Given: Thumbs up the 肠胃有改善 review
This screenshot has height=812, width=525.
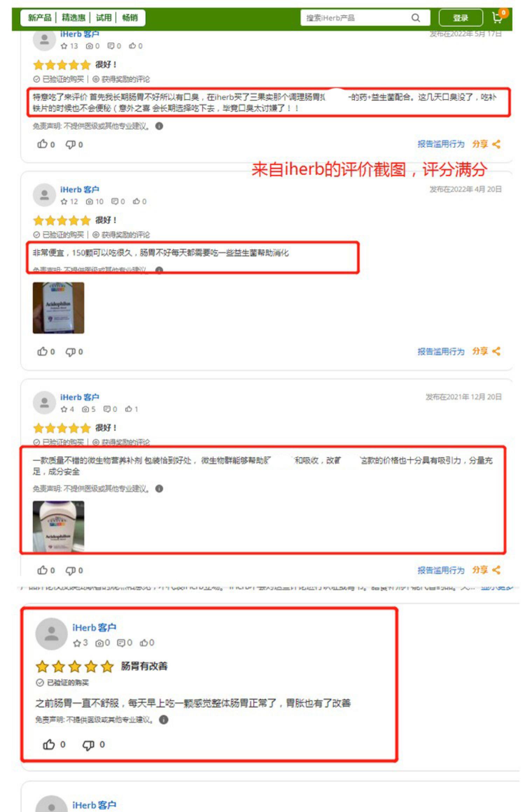Looking at the screenshot, I should pyautogui.click(x=49, y=745).
